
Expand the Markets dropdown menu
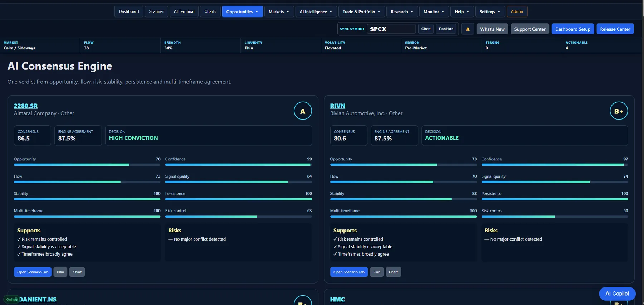(x=279, y=11)
